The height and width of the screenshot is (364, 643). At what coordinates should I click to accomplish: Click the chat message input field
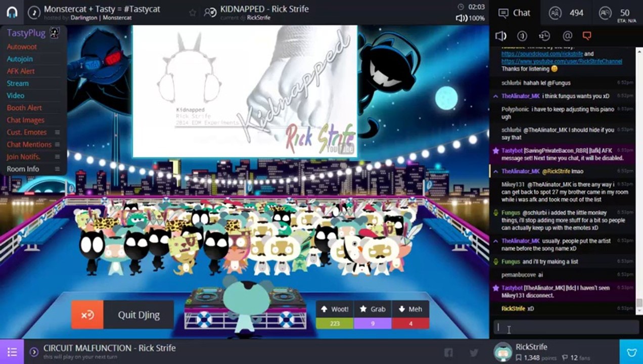click(566, 327)
